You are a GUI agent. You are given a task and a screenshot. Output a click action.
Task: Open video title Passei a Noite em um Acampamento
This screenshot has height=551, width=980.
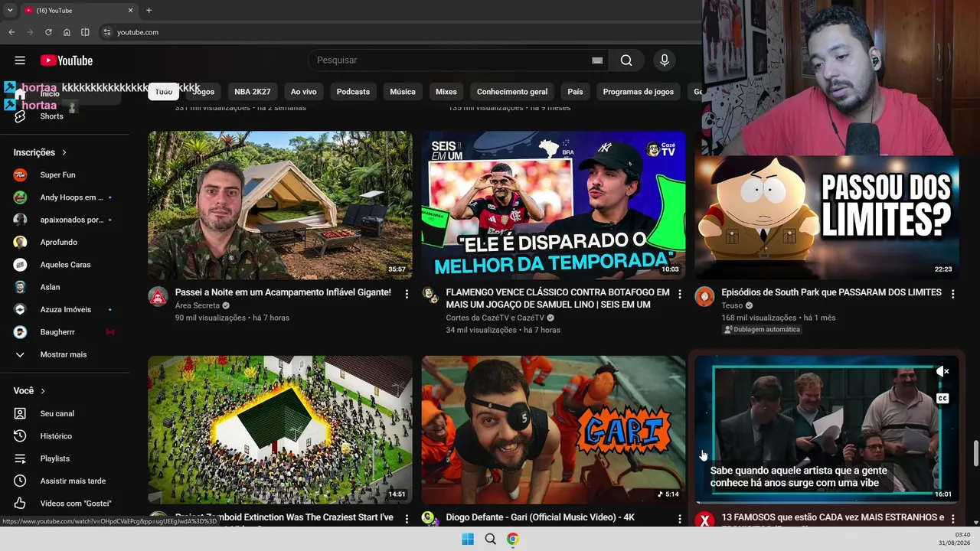283,292
